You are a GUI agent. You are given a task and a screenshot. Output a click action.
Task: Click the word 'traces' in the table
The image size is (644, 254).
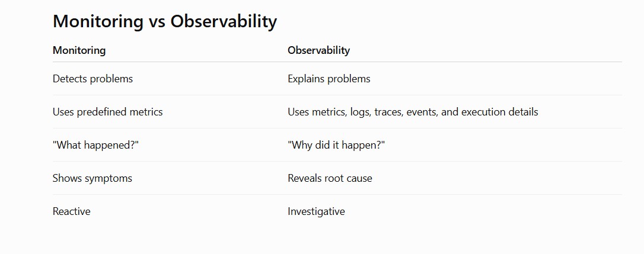point(388,112)
